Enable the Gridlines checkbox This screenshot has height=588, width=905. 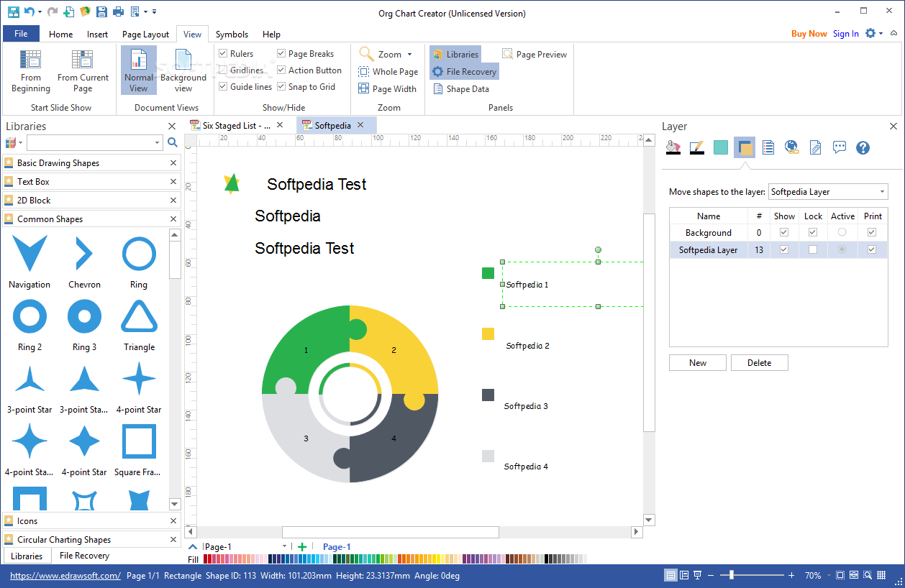click(224, 70)
